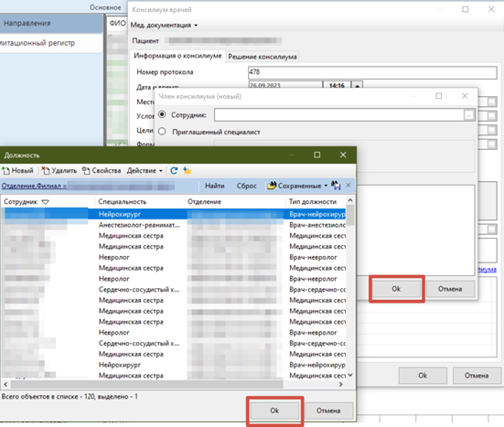Switch to Решение консилиума tab

[263, 57]
